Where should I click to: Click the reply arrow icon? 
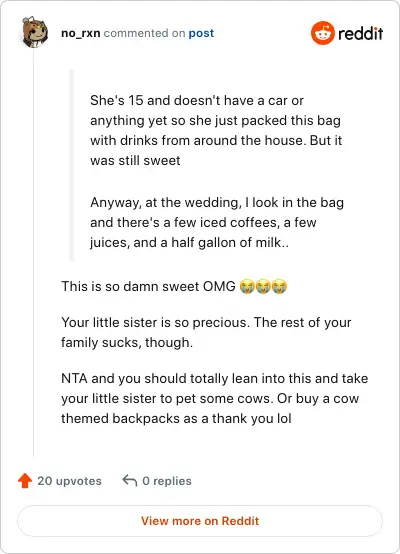coord(130,481)
